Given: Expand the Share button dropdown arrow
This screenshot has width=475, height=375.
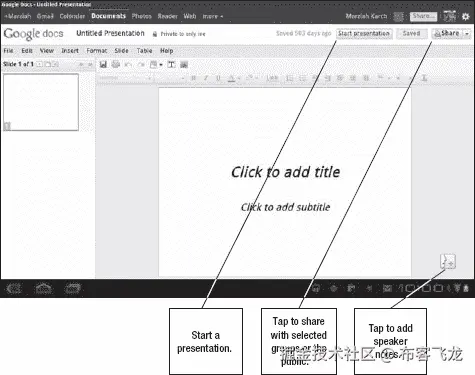Looking at the screenshot, I should pyautogui.click(x=467, y=34).
